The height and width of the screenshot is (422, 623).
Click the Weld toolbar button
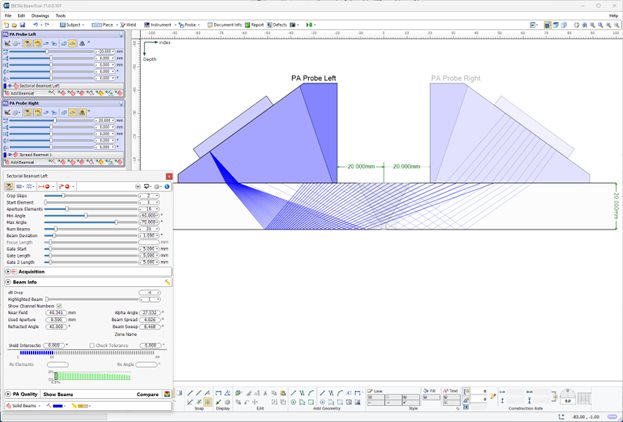[x=131, y=24]
